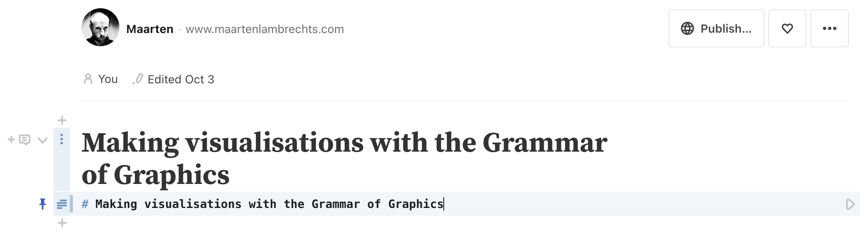Click the author name 'Maarten'
The height and width of the screenshot is (238, 868).
[x=150, y=29]
